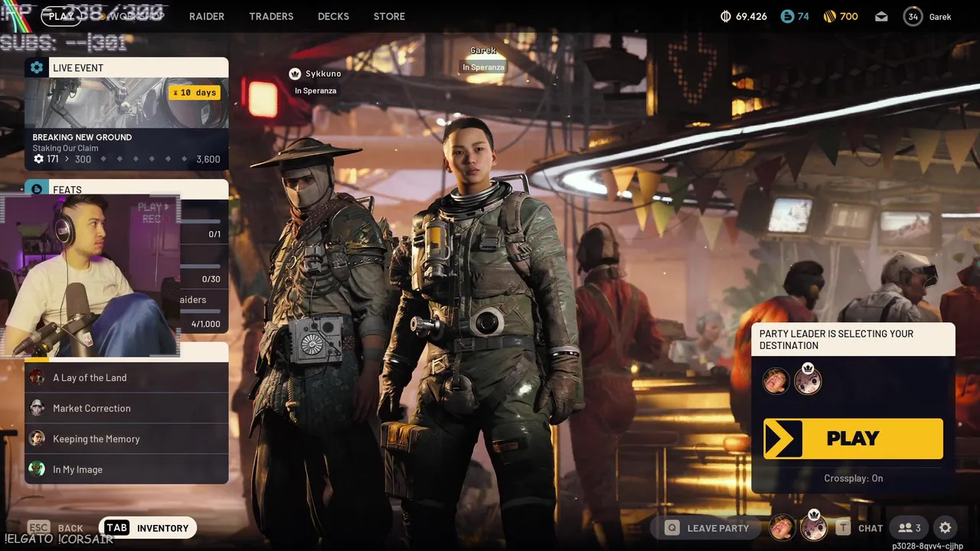The height and width of the screenshot is (551, 980).
Task: Open the Keeping the Memory quest
Action: (x=126, y=439)
